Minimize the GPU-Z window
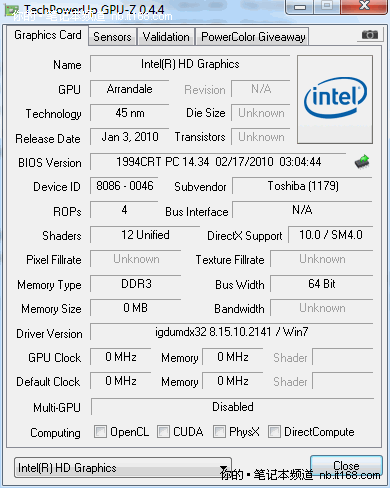This screenshot has height=488, width=390. point(300,7)
